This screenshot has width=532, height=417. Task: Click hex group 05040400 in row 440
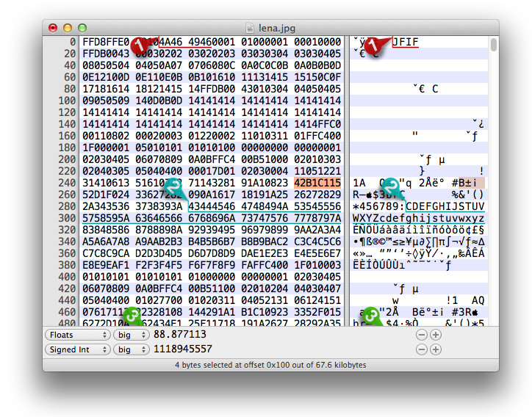[x=106, y=300]
